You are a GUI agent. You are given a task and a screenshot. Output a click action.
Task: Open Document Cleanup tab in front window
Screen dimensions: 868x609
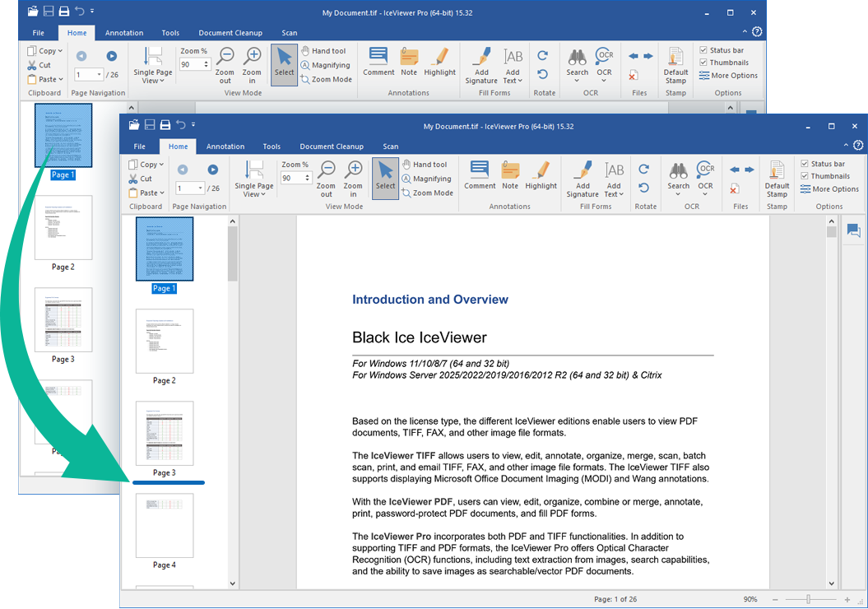332,146
